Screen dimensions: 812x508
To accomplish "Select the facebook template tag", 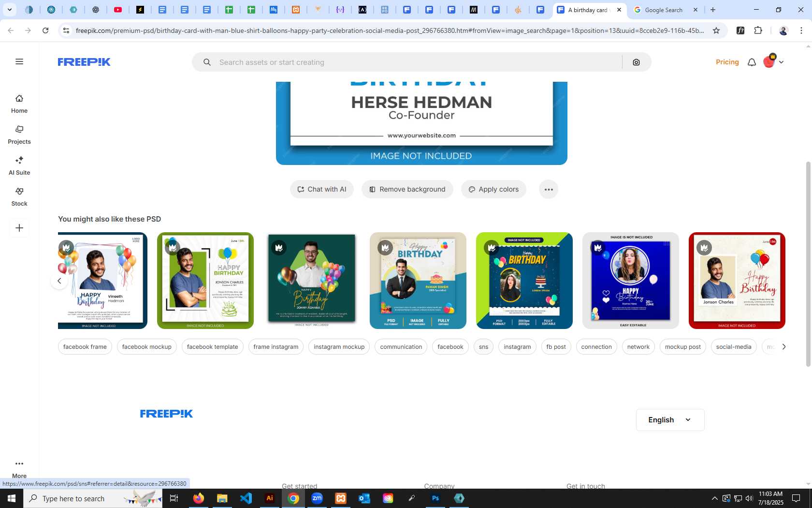I will click(213, 347).
